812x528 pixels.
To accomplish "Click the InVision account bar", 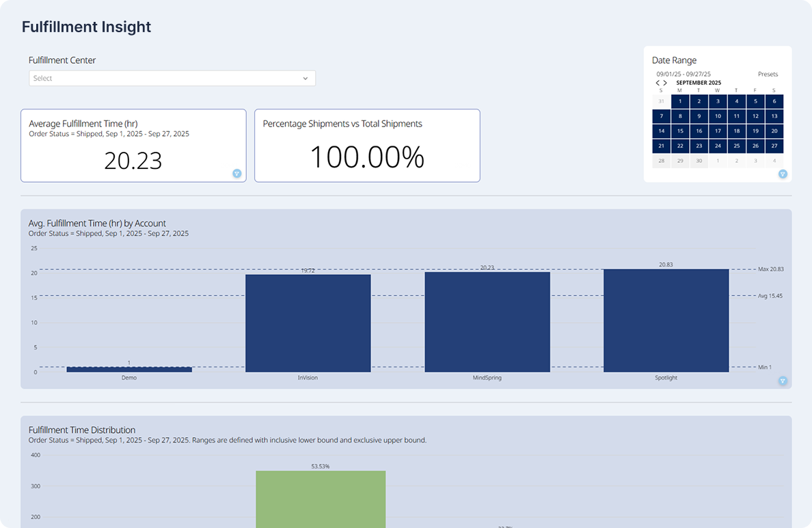I will tap(308, 323).
